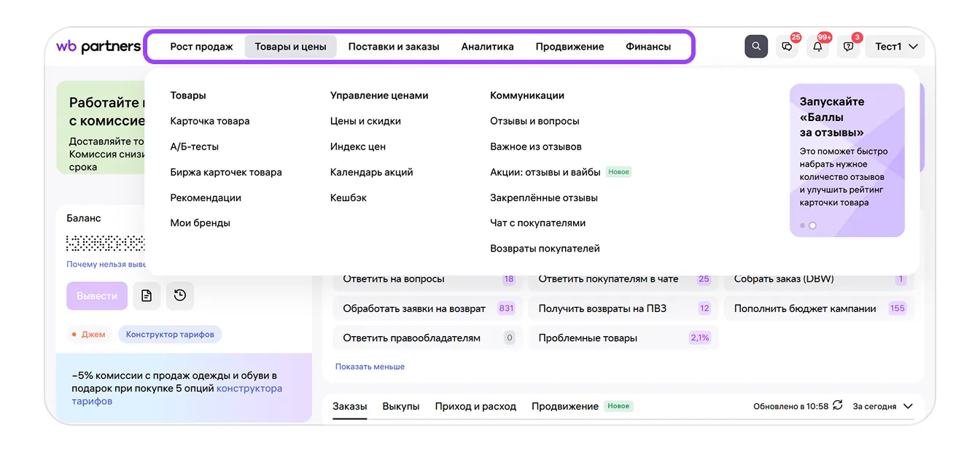
Task: Open Цены и скидки
Action: pyautogui.click(x=365, y=121)
